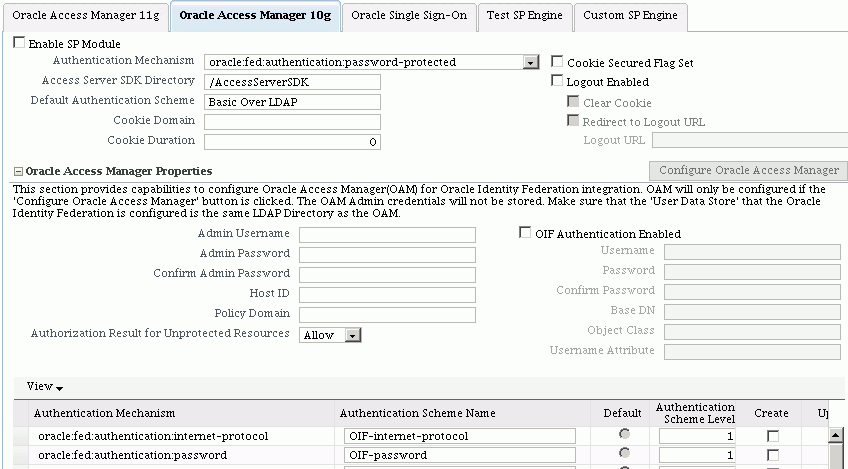Viewport: 848px width, 469px height.
Task: Click the Default column header
Action: pyautogui.click(x=622, y=413)
